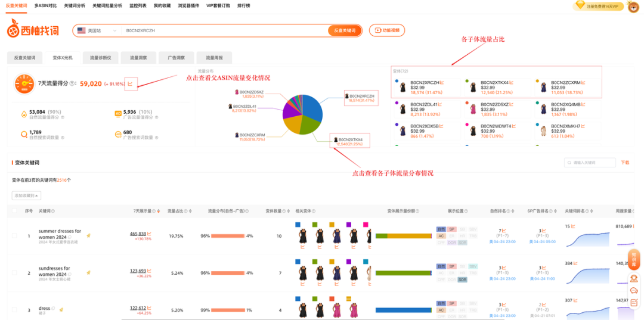The height and width of the screenshot is (320, 644).
Task: Click the 下载 link
Action: tap(625, 163)
